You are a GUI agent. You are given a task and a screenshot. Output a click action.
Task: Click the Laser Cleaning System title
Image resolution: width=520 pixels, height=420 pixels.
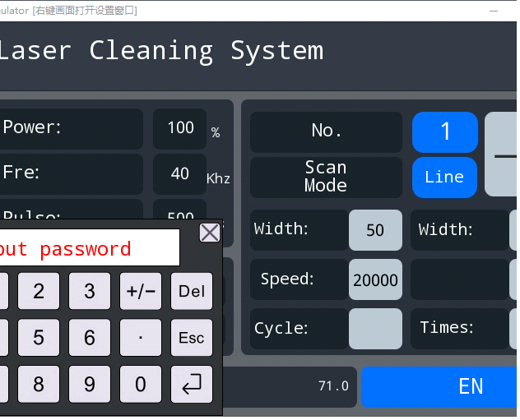(x=161, y=51)
